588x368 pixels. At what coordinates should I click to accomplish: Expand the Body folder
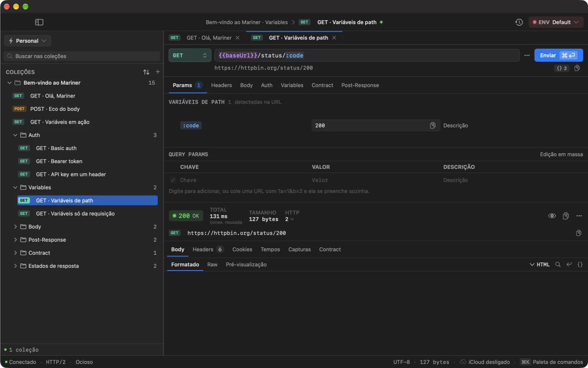pyautogui.click(x=15, y=227)
